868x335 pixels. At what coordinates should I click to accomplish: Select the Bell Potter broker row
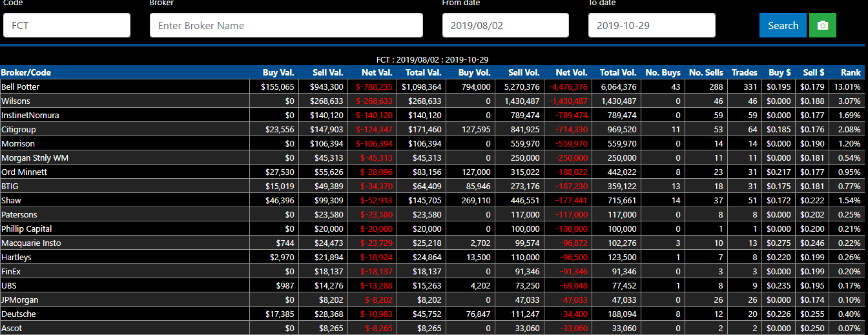(431, 86)
